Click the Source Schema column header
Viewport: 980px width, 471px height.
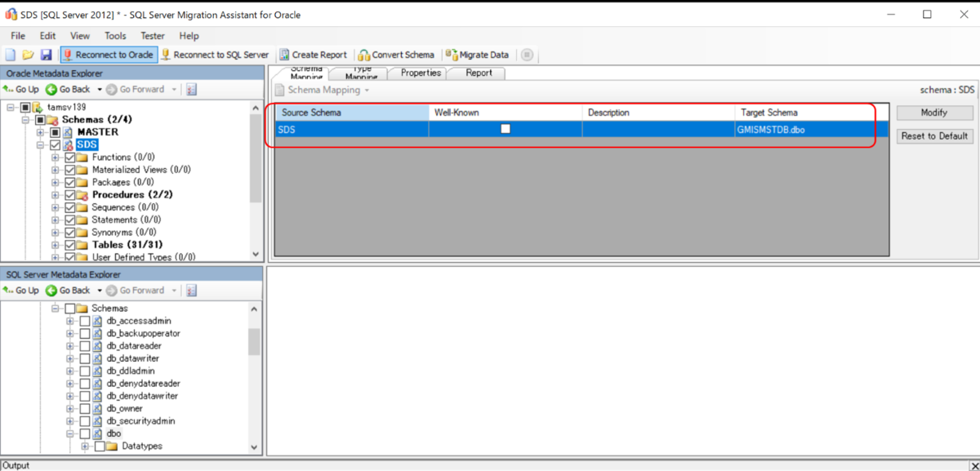pyautogui.click(x=351, y=112)
